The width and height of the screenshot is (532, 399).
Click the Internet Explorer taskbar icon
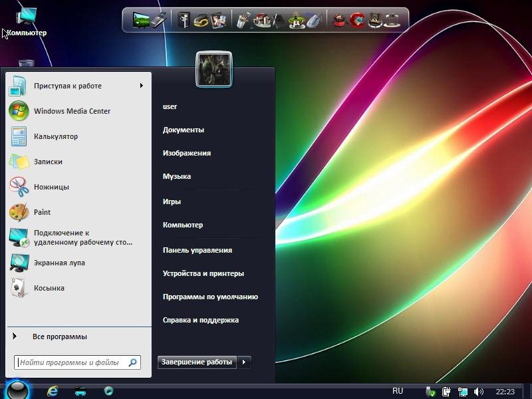53,391
